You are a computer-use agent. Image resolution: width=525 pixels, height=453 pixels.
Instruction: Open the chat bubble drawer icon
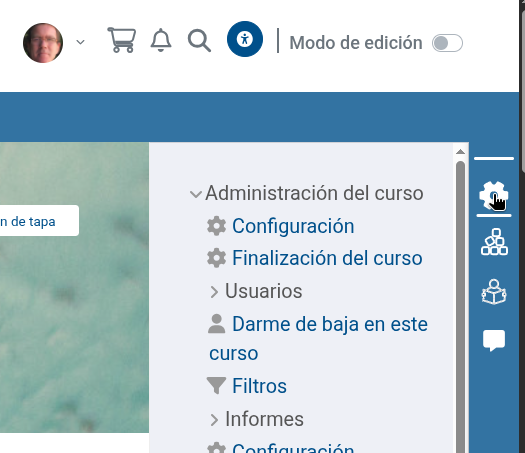coord(494,341)
